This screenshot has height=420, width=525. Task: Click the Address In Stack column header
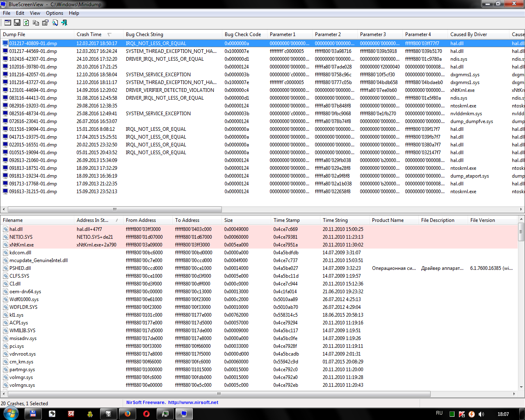click(x=99, y=220)
